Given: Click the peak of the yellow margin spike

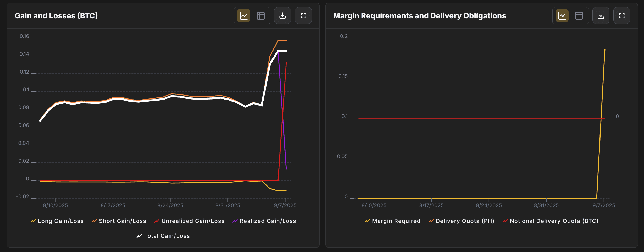Looking at the screenshot, I should click(x=605, y=49).
